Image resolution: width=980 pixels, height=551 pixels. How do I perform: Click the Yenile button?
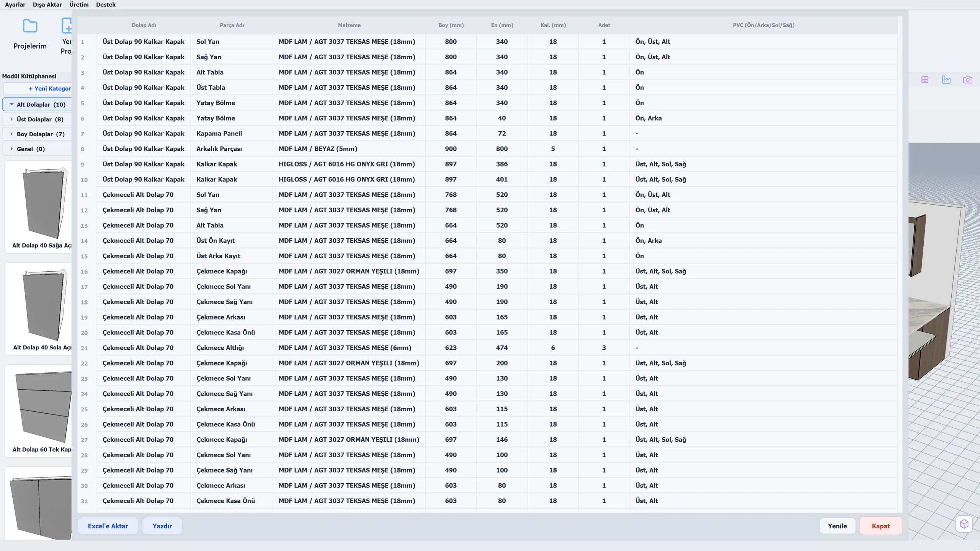[837, 526]
